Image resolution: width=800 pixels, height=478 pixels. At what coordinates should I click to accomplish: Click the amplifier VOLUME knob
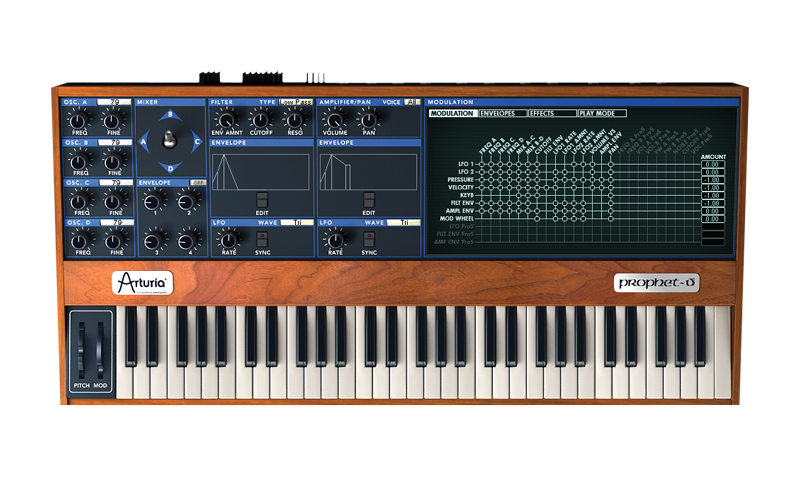coord(334,121)
